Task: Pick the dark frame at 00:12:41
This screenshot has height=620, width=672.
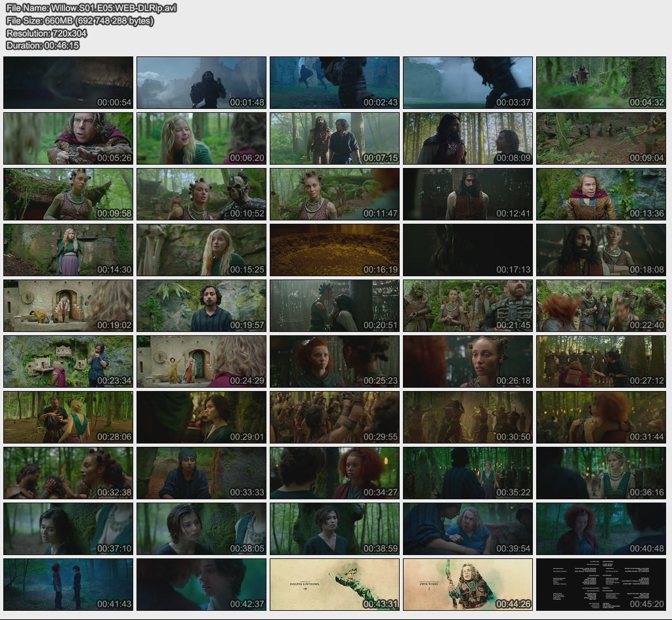Action: pos(468,194)
